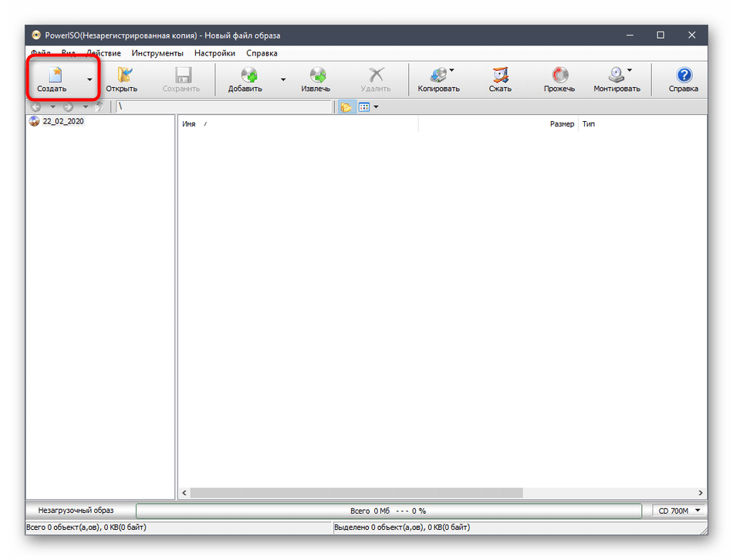The image size is (733, 560).
Task: Toggle the folder tree view button
Action: tap(345, 107)
